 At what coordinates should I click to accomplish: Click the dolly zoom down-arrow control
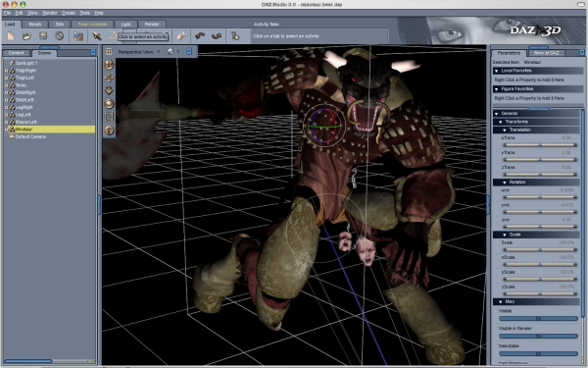click(x=109, y=90)
